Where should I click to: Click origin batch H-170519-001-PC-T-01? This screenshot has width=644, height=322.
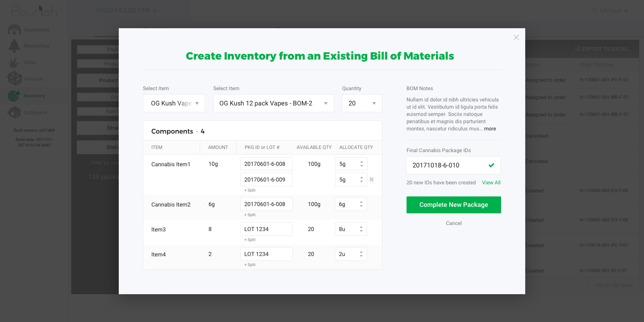(604, 245)
